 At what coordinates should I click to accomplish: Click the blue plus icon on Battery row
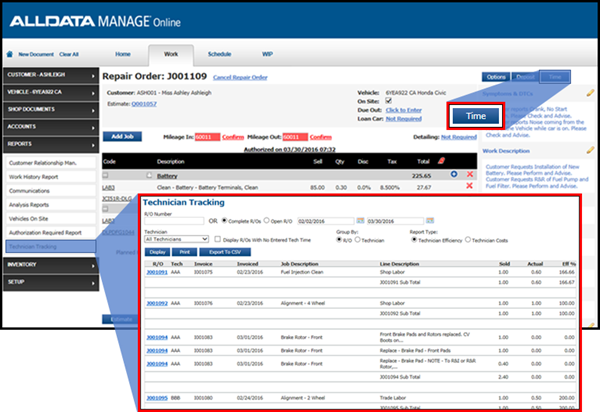pos(454,174)
